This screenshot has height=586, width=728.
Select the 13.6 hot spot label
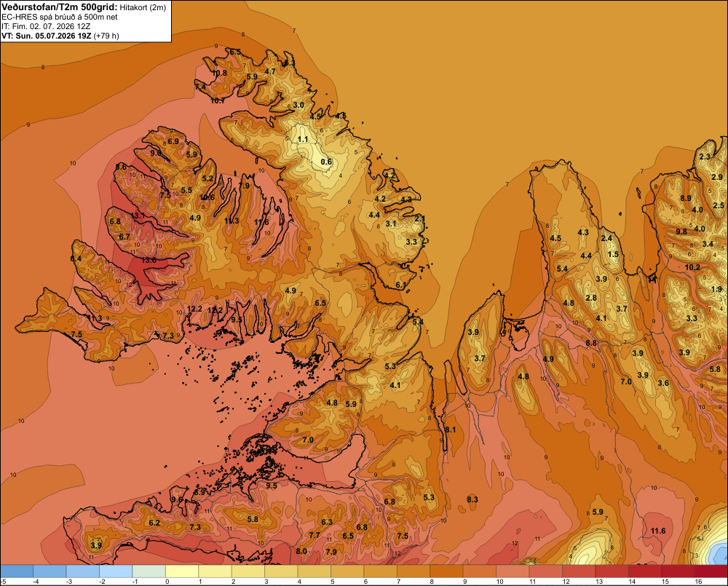[149, 261]
